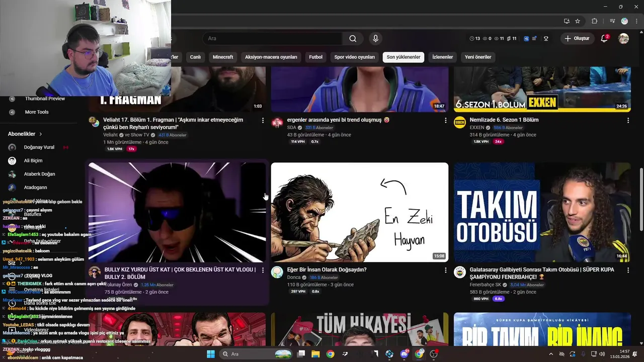Screen dimensions: 644x362
Task: Select the Son yüklenenler chip
Action: (x=404, y=57)
